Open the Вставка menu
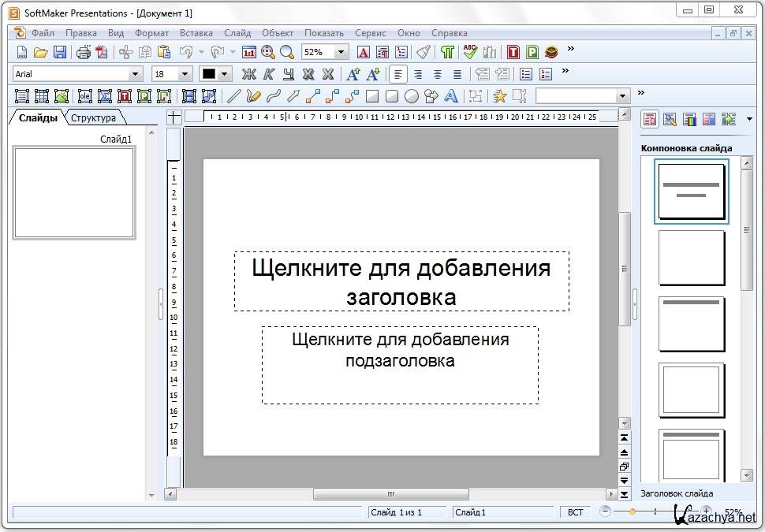 (x=196, y=33)
